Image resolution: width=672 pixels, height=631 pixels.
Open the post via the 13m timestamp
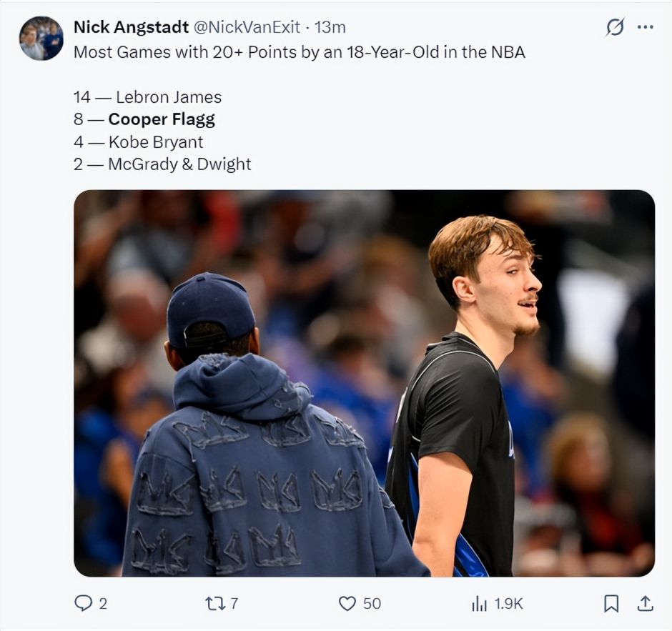[x=330, y=27]
